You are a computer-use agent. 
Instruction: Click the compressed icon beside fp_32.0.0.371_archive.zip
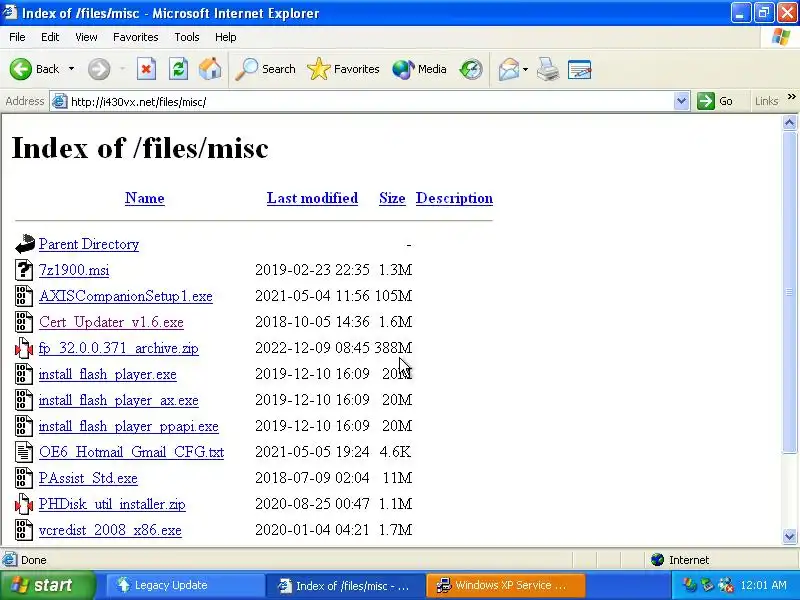23,348
